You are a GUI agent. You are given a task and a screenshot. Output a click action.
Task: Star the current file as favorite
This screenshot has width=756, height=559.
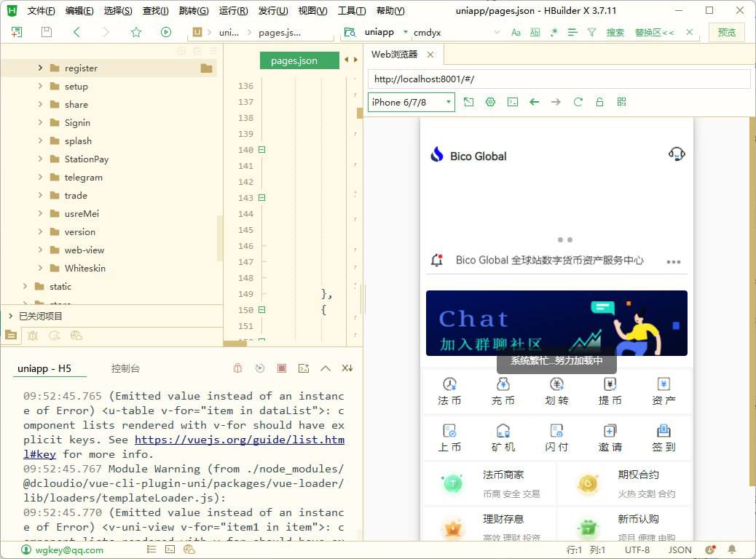[x=135, y=32]
